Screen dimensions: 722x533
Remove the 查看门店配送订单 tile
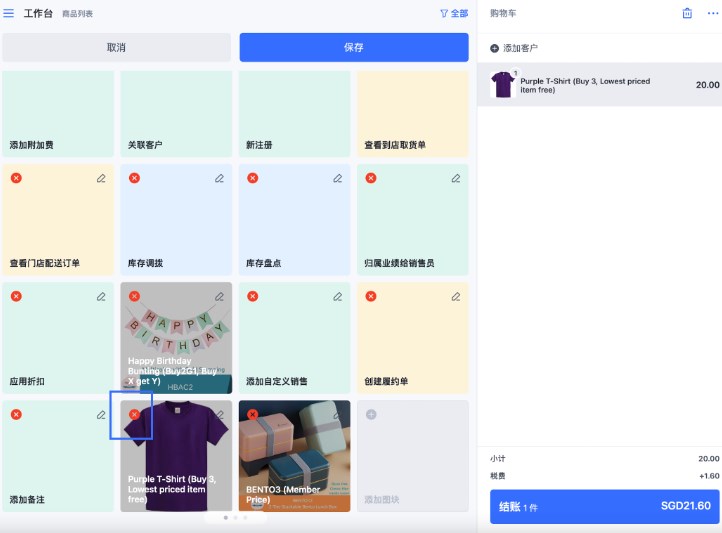click(x=16, y=178)
